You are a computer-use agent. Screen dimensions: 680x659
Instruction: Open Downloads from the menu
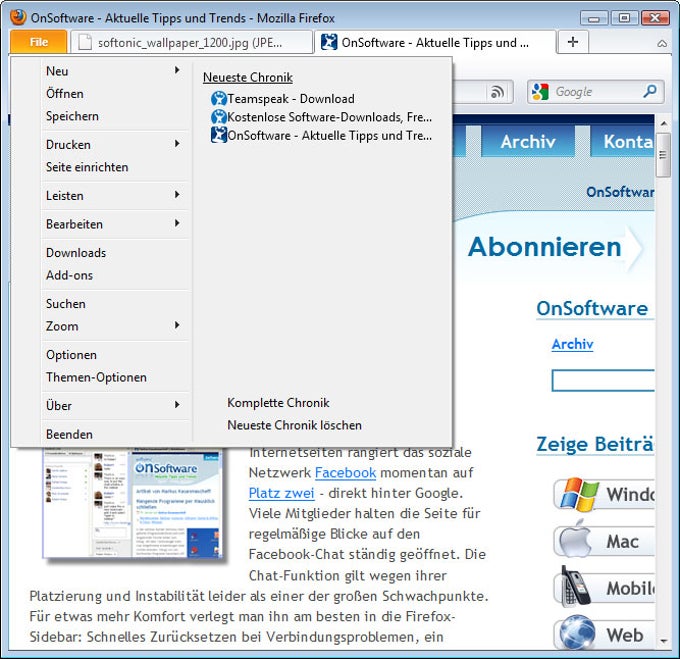[x=76, y=253]
